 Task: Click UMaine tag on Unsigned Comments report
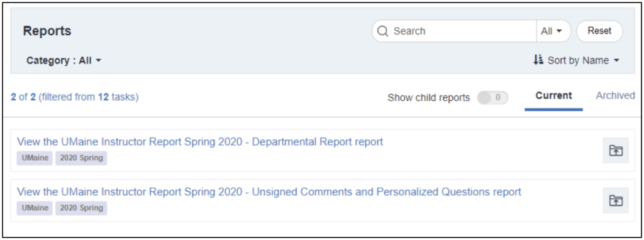35,208
